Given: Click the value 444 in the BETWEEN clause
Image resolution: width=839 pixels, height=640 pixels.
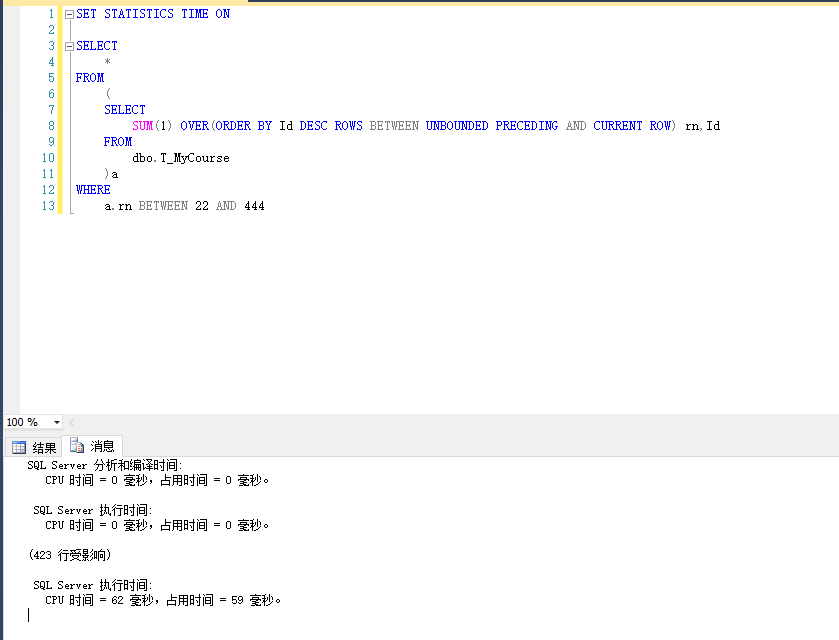Looking at the screenshot, I should click(254, 206).
